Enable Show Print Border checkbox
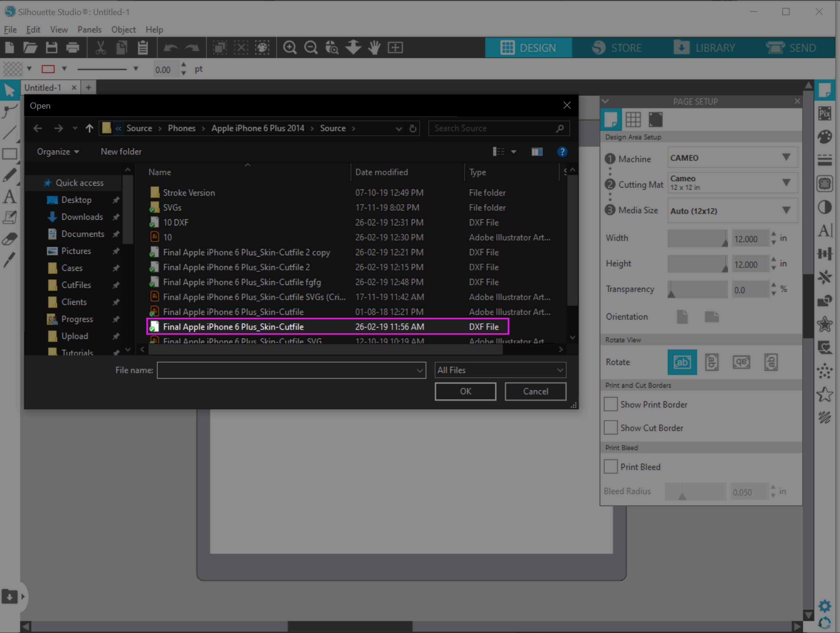Image resolution: width=840 pixels, height=633 pixels. pos(611,404)
